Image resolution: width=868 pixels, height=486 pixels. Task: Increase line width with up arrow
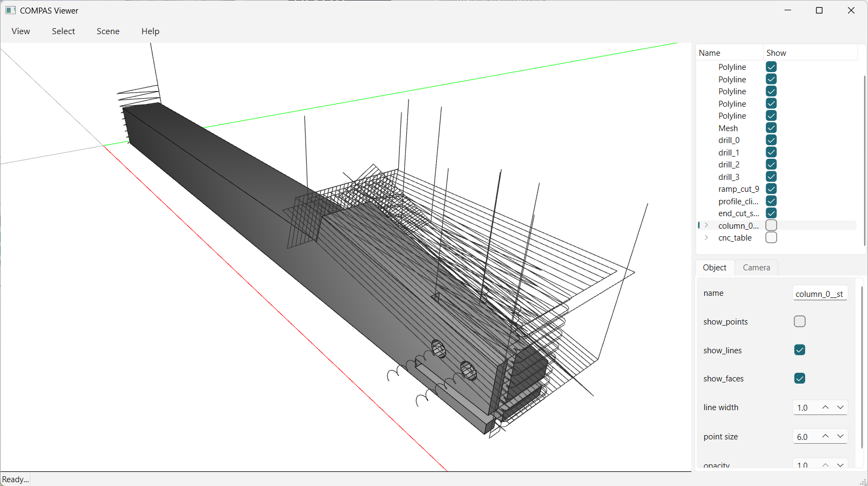coord(825,407)
